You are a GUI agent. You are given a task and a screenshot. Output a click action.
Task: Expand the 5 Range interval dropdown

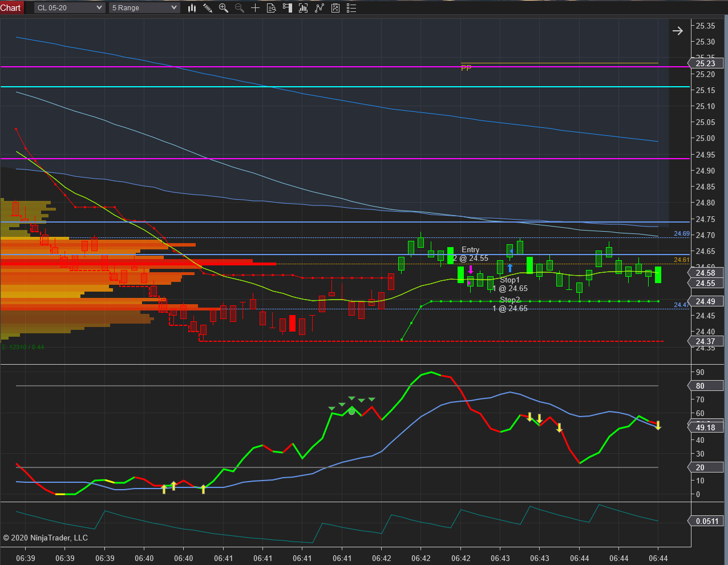[144, 8]
